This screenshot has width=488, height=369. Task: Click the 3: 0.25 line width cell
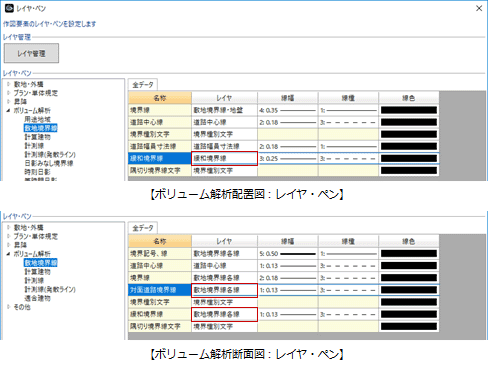tap(288, 158)
